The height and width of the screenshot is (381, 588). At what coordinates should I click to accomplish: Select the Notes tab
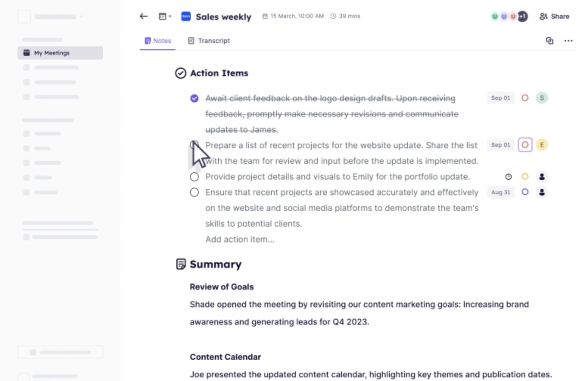point(158,41)
